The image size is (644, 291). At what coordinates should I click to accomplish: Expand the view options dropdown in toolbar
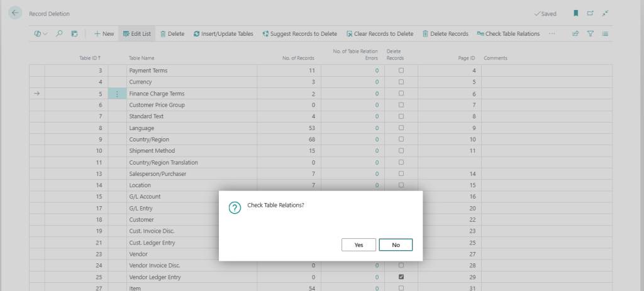pyautogui.click(x=41, y=34)
